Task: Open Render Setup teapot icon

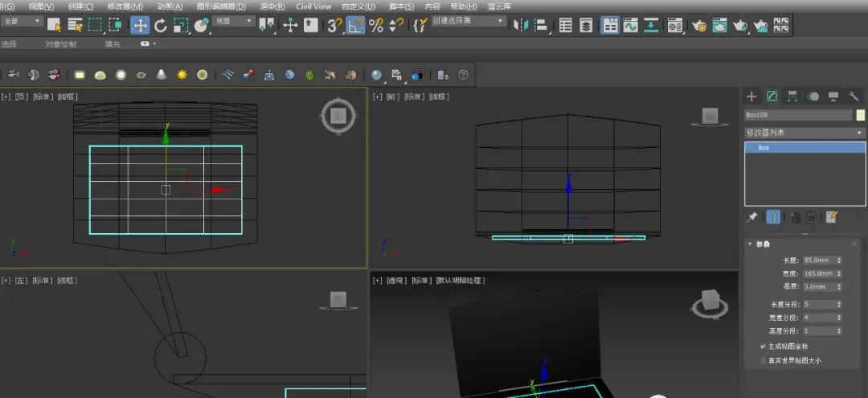Action: pyautogui.click(x=699, y=25)
